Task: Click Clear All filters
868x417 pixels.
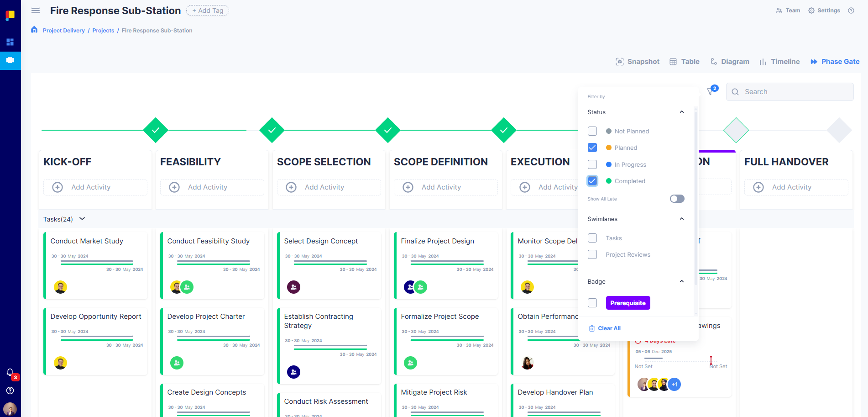Action: [x=605, y=328]
